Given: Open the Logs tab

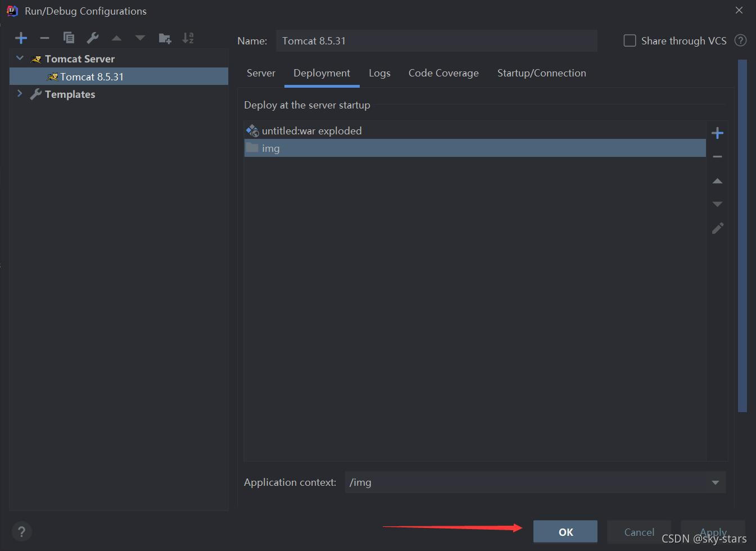Looking at the screenshot, I should click(379, 73).
